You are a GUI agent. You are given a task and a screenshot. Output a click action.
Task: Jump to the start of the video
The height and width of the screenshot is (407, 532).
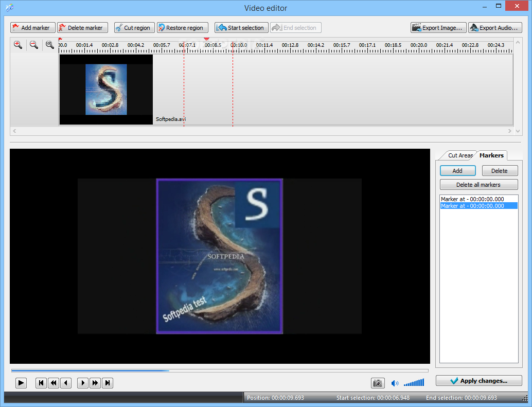click(41, 383)
